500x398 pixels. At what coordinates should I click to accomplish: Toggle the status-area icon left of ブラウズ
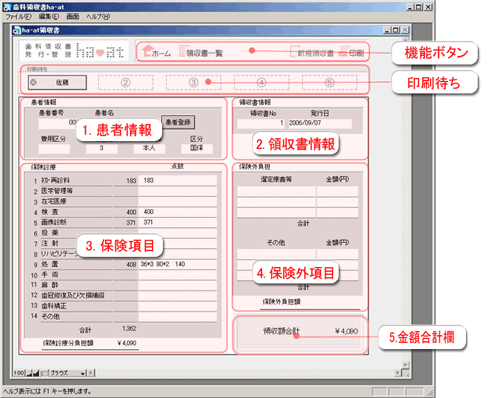[x=45, y=373]
